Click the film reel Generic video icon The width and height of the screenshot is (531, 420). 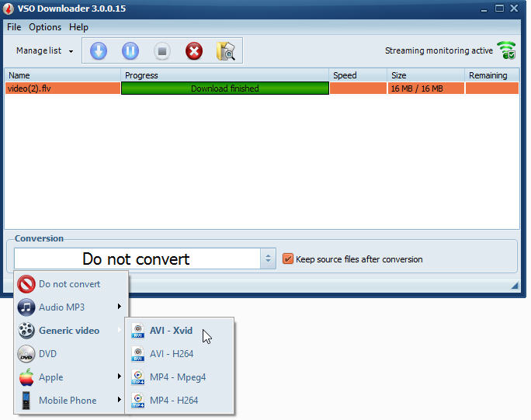pyautogui.click(x=26, y=331)
